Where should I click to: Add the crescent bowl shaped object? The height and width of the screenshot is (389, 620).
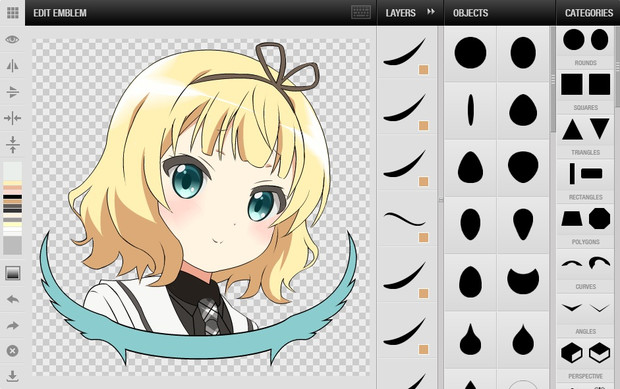(523, 281)
